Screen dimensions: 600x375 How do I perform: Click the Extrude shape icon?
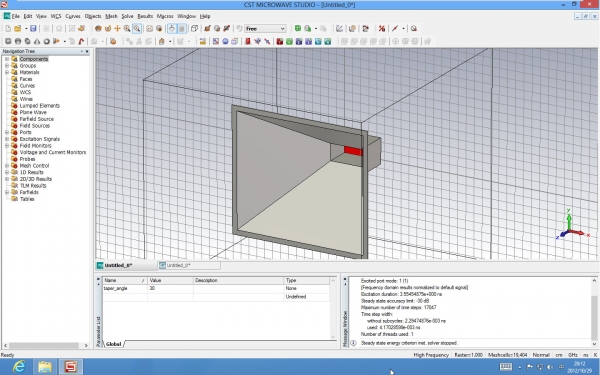pos(56,41)
